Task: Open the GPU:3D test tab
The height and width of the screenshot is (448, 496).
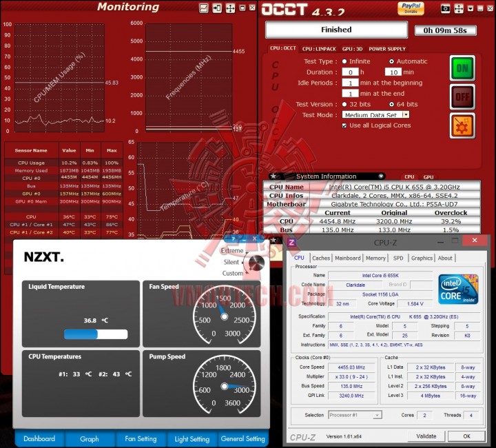Action: pos(352,49)
